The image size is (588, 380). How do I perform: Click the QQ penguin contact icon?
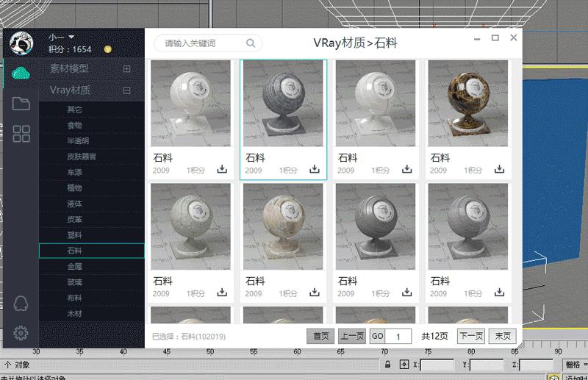[x=21, y=303]
